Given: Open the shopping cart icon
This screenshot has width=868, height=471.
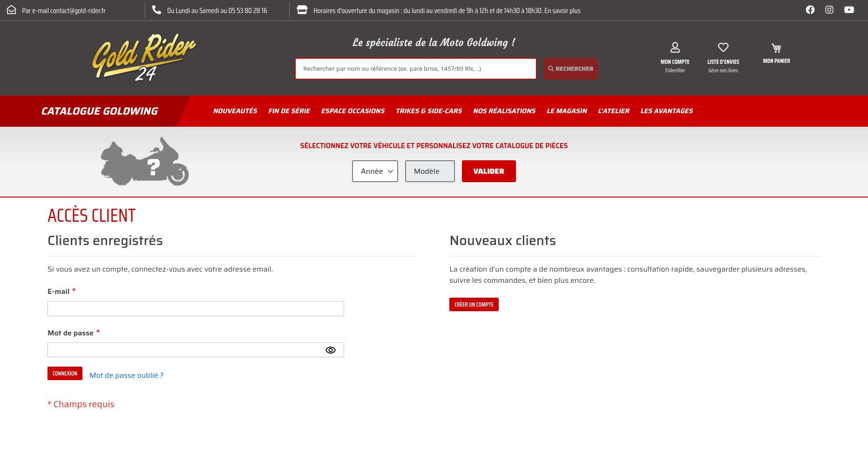Looking at the screenshot, I should [776, 48].
